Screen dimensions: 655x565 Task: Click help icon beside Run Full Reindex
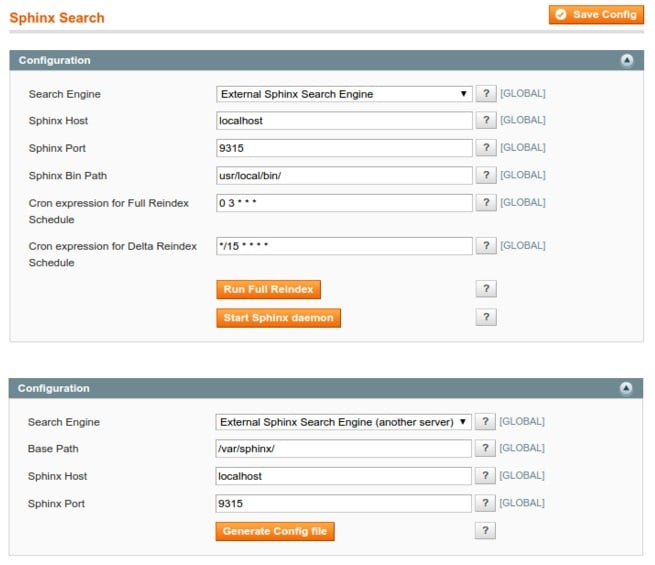pos(486,289)
